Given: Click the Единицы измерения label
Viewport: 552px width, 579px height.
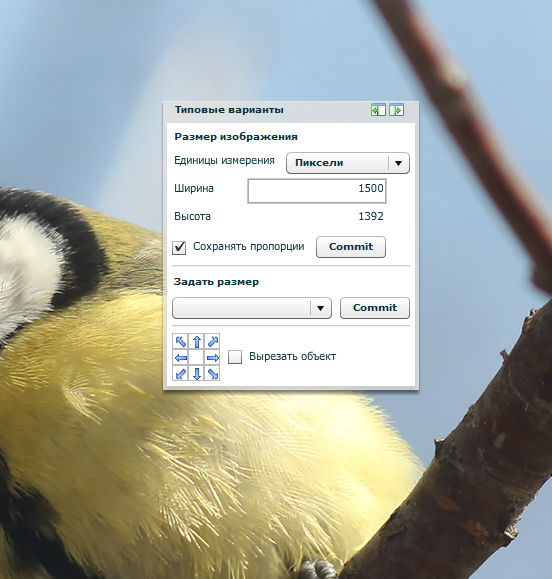Looking at the screenshot, I should (x=224, y=161).
